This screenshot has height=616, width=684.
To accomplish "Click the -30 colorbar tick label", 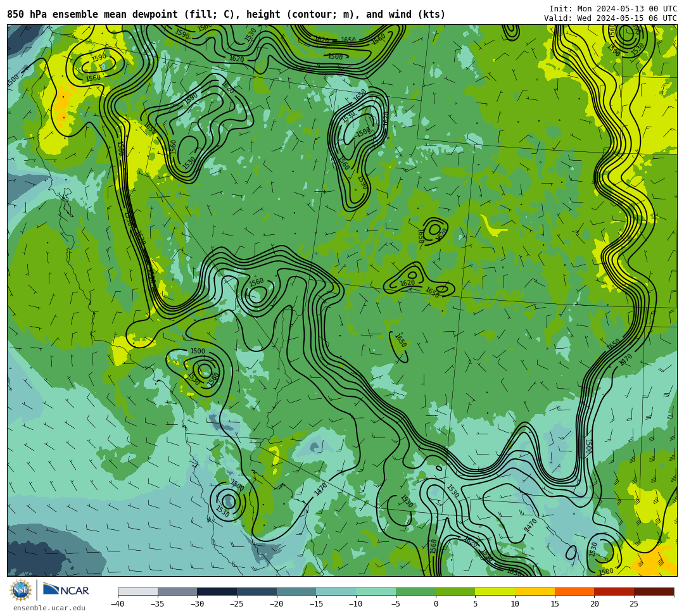I will point(197,604).
